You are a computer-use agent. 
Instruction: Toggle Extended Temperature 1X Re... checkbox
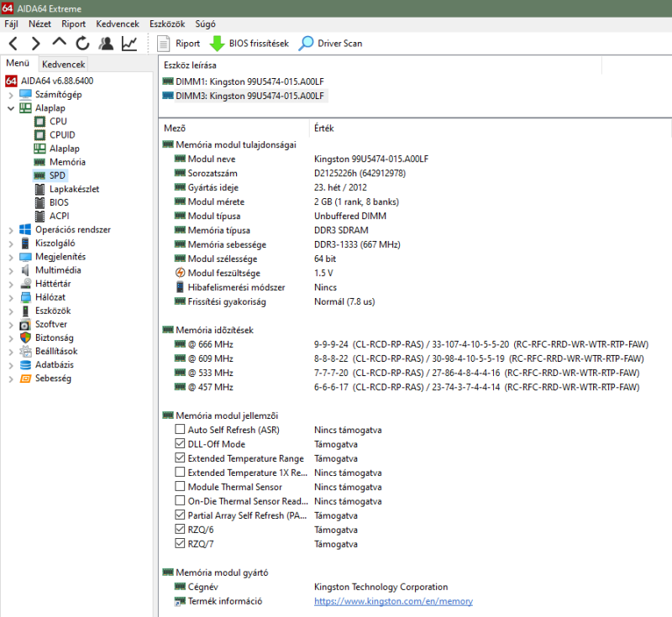pyautogui.click(x=180, y=472)
